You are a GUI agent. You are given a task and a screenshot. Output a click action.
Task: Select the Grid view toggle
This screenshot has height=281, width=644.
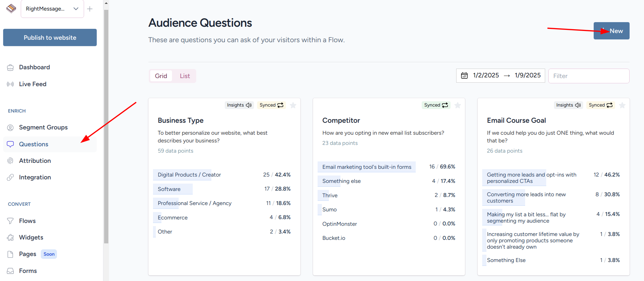tap(161, 76)
